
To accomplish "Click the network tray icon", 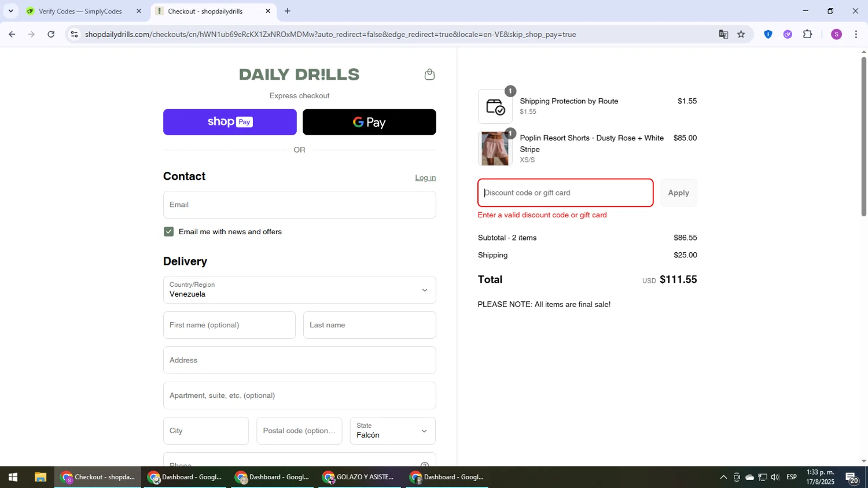I will (x=763, y=478).
